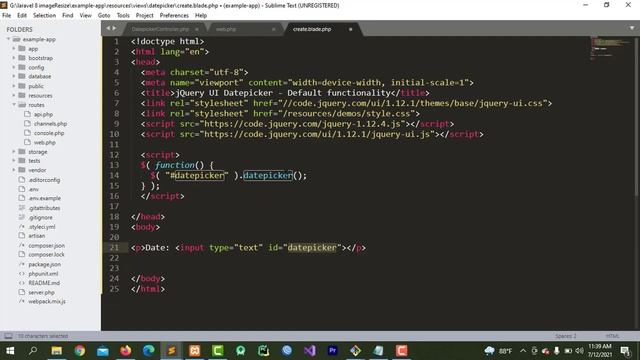
Task: Open the Selection menu
Action: (x=44, y=16)
